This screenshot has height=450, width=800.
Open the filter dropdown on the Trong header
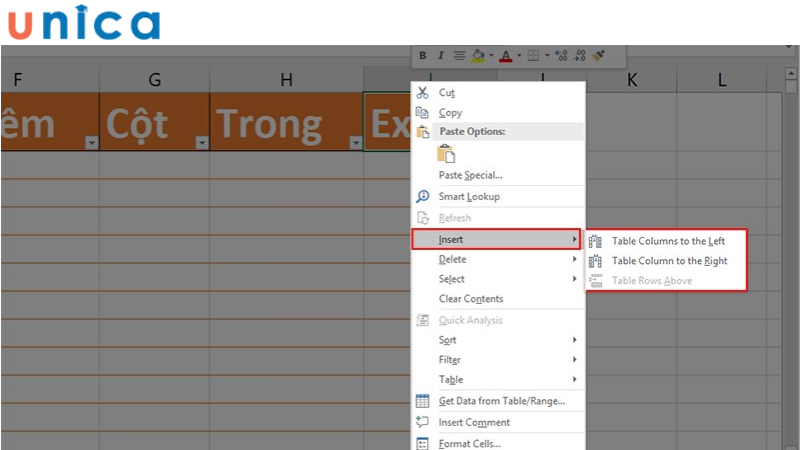(355, 143)
